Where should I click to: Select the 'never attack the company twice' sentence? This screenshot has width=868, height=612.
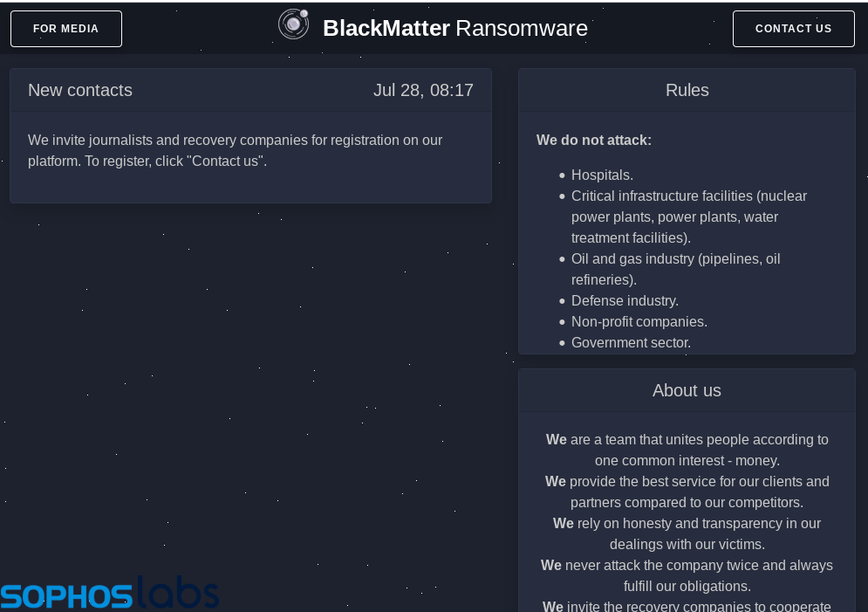tap(687, 576)
